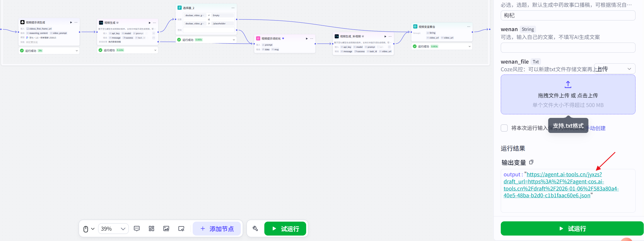Click the grid auto-layout icon in toolbar
Viewport: 644px width, 241px height.
[x=151, y=229]
